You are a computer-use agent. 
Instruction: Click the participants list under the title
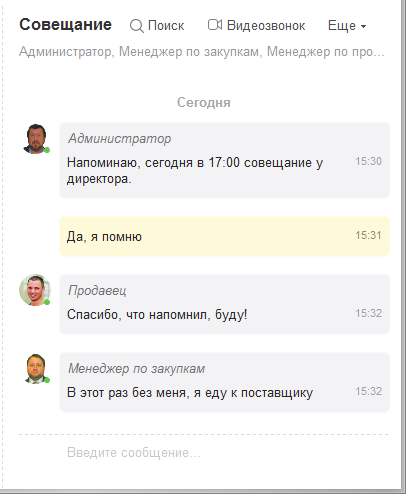click(202, 52)
